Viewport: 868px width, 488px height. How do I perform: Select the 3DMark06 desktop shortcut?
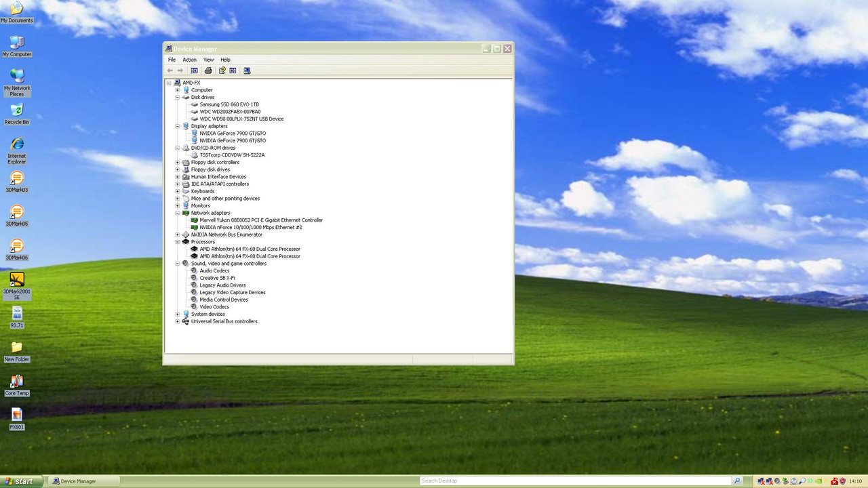click(17, 249)
